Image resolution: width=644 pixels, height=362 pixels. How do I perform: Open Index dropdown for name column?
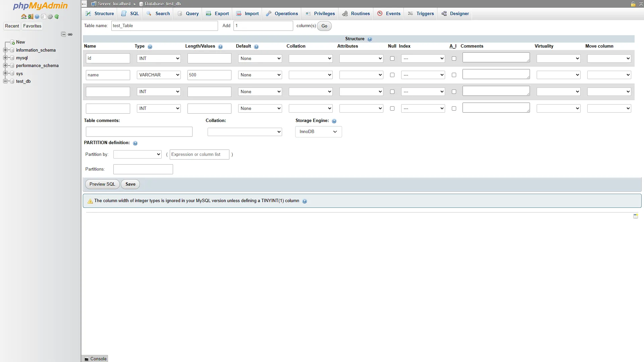(423, 75)
